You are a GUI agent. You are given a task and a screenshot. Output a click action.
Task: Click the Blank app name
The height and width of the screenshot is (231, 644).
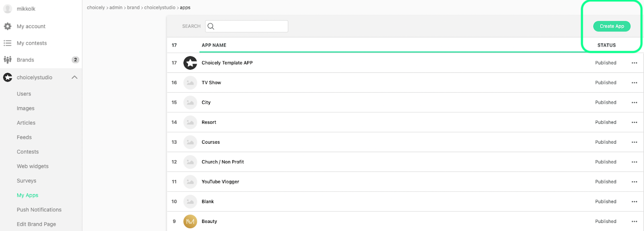click(208, 202)
